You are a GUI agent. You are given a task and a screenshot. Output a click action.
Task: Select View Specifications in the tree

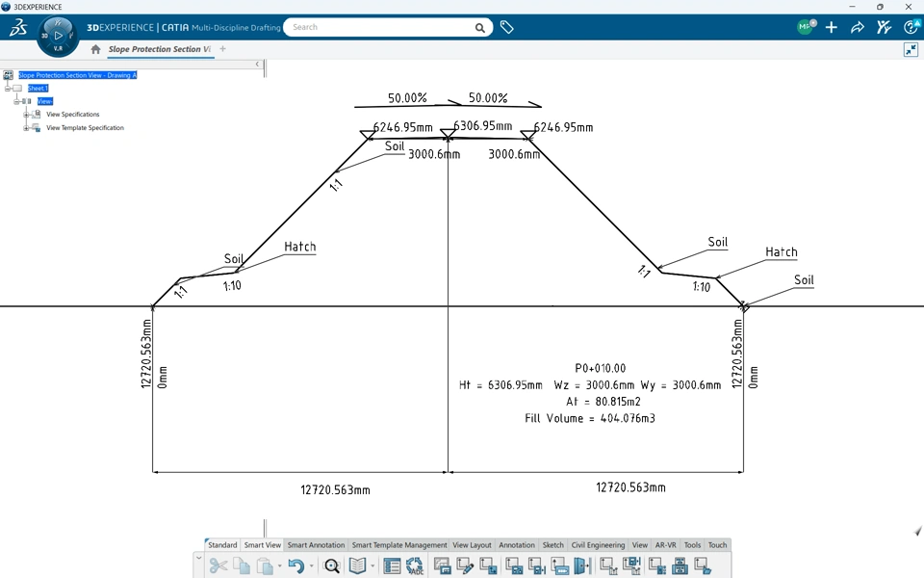(73, 115)
